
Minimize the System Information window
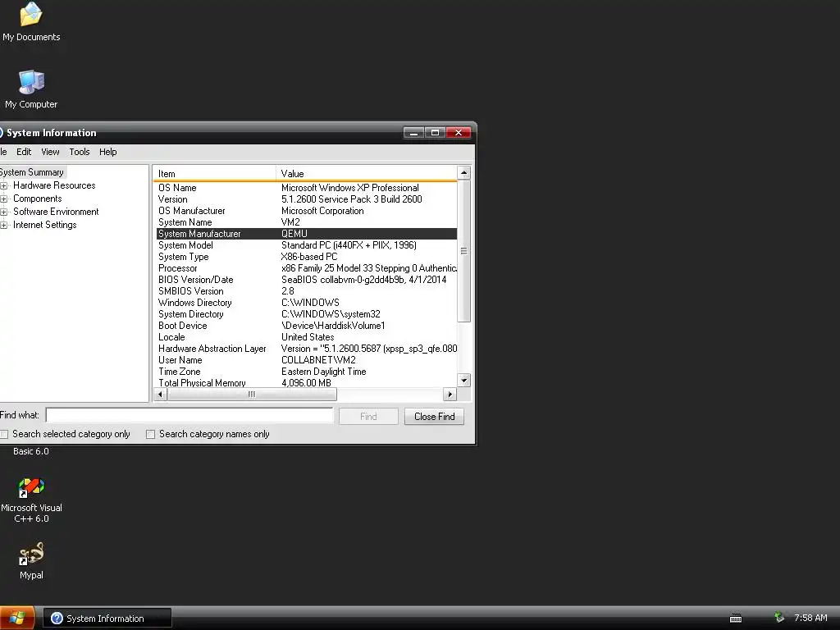pos(413,132)
